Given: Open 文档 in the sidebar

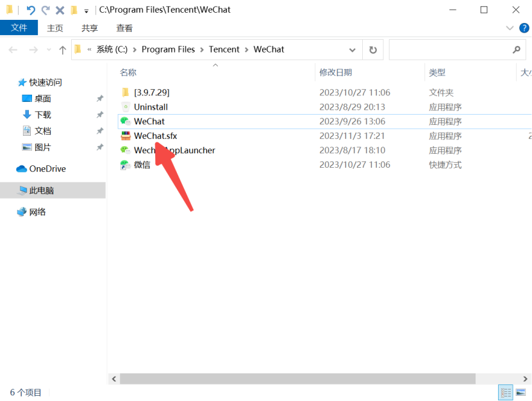Looking at the screenshot, I should tap(43, 131).
